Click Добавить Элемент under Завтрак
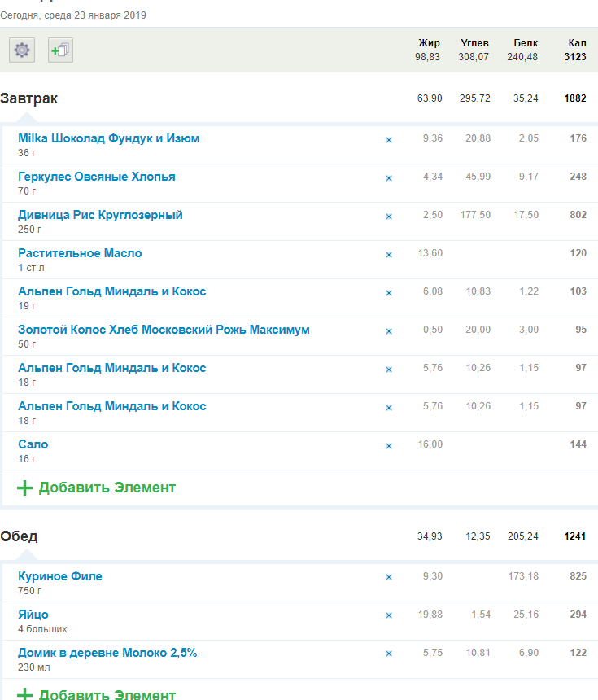598x700 pixels. (x=97, y=488)
